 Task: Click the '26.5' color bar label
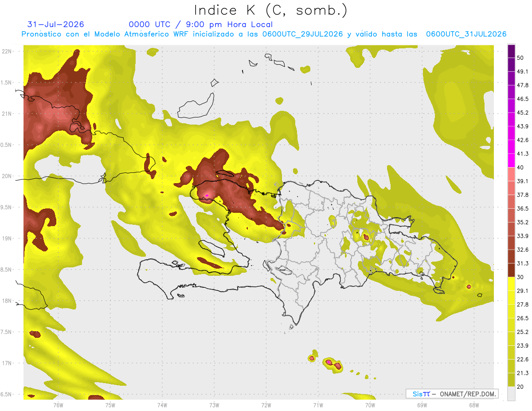pos(522,318)
